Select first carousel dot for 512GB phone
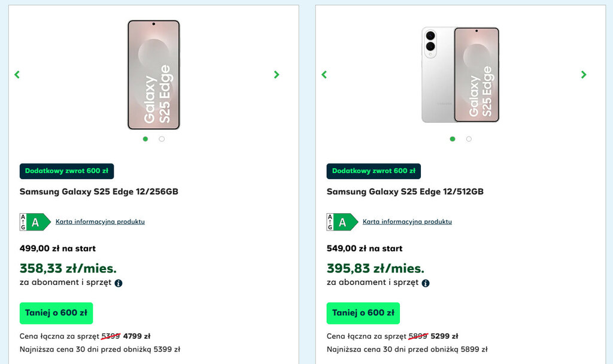613x364 pixels. pos(453,139)
